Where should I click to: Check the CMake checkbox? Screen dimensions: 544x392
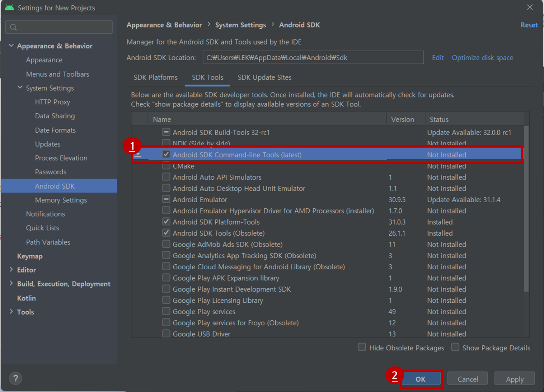pos(166,166)
